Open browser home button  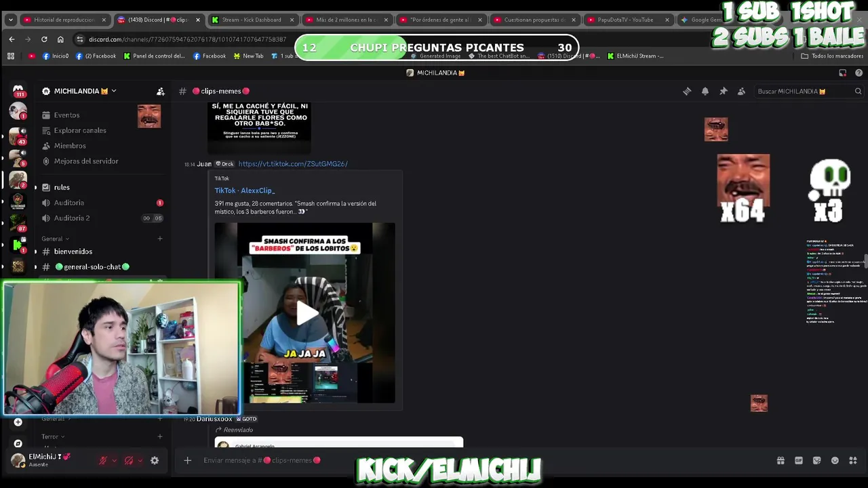(60, 39)
